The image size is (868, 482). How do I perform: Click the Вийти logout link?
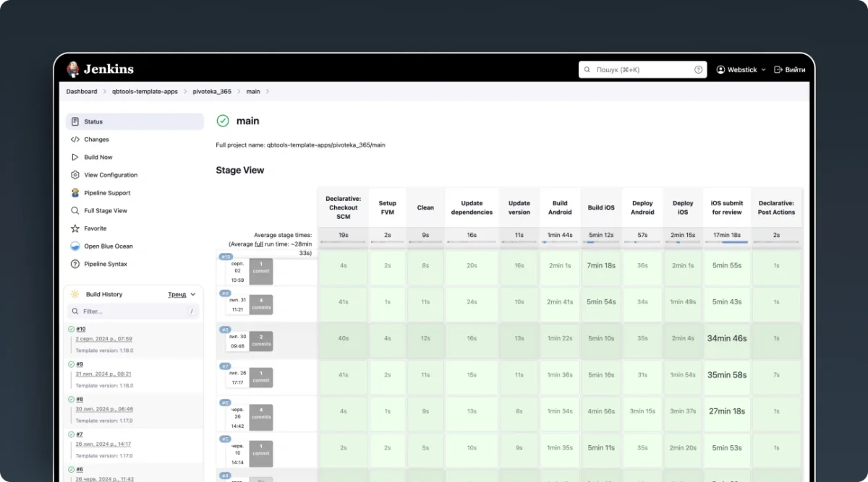point(795,69)
